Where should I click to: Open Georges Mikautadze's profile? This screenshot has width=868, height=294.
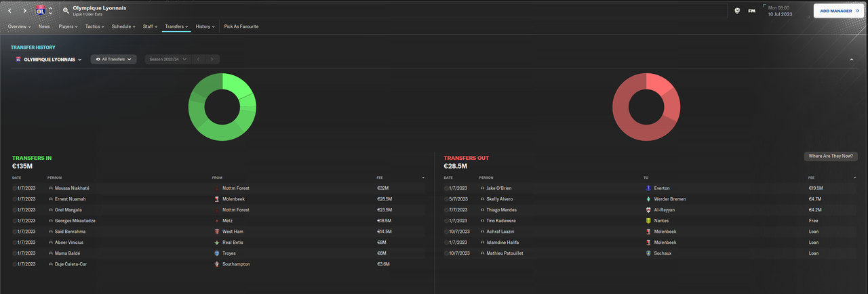(76, 221)
